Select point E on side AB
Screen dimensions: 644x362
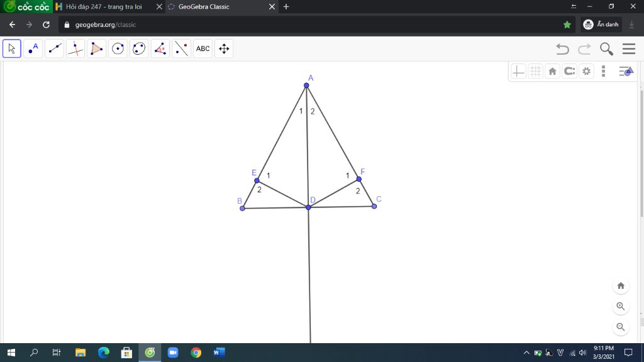(x=257, y=180)
